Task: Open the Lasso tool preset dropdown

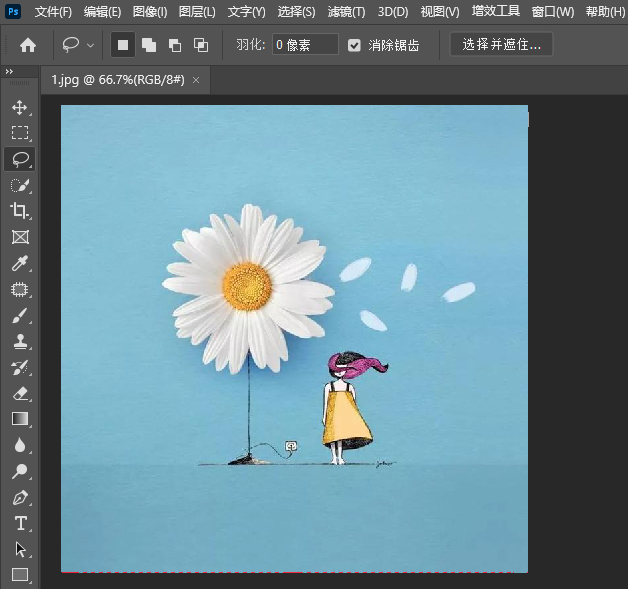Action: [x=91, y=45]
